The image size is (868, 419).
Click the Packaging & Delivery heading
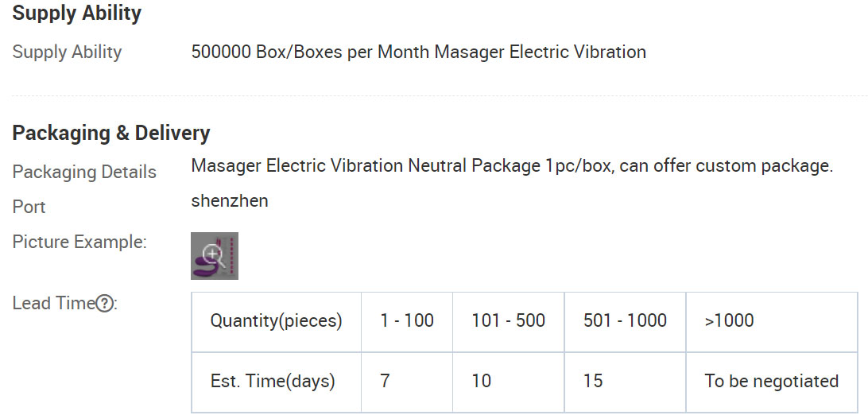point(111,134)
